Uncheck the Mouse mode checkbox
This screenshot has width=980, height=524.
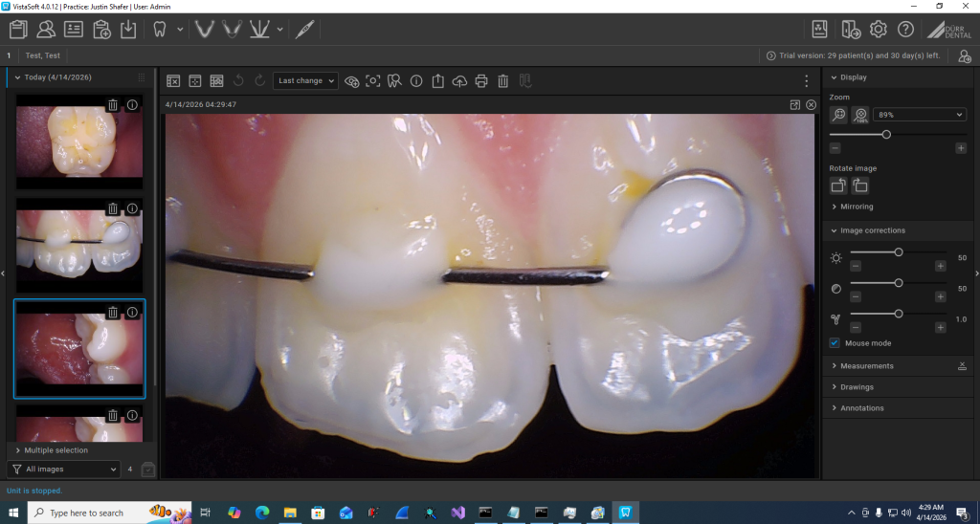pos(835,342)
